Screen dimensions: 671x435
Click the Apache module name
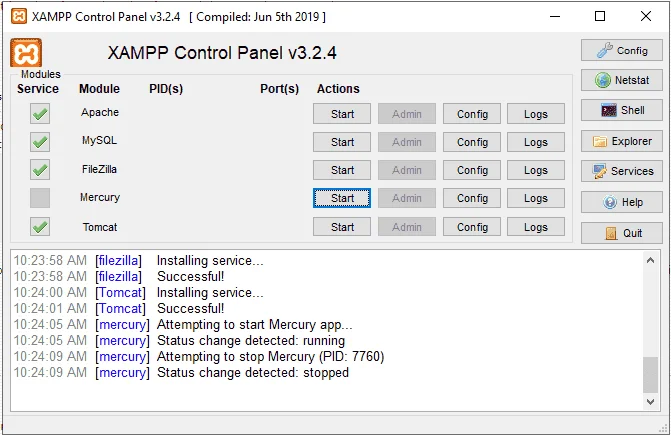(100, 112)
